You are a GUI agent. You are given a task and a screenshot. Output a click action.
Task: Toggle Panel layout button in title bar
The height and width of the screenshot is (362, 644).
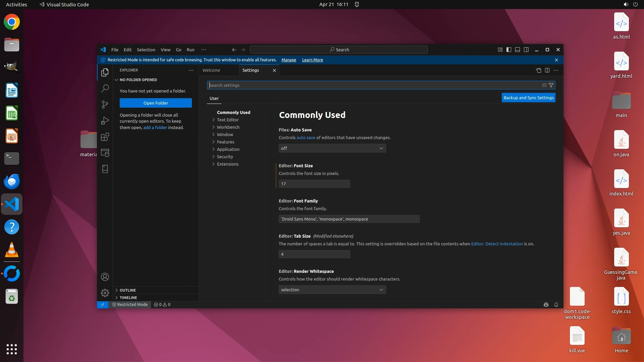click(x=518, y=50)
